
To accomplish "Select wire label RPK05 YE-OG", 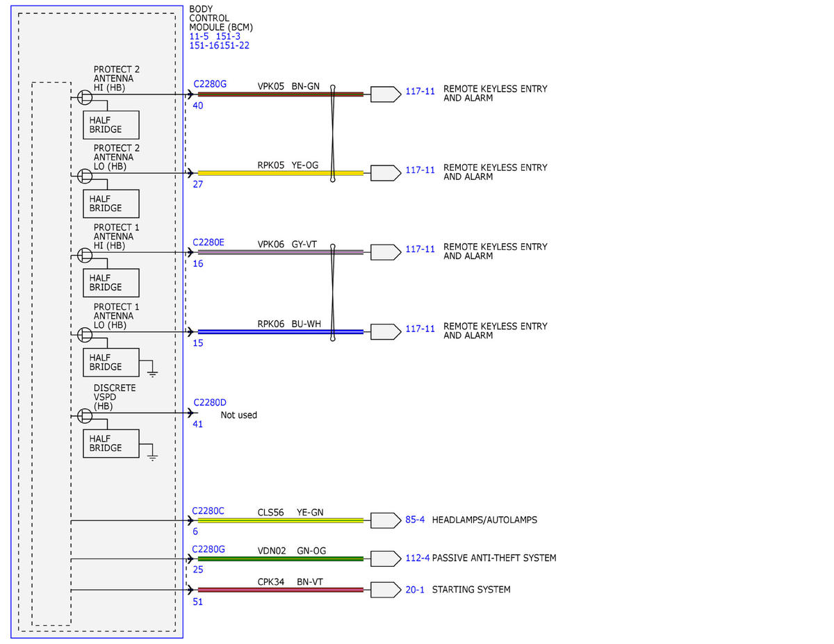I will point(288,165).
